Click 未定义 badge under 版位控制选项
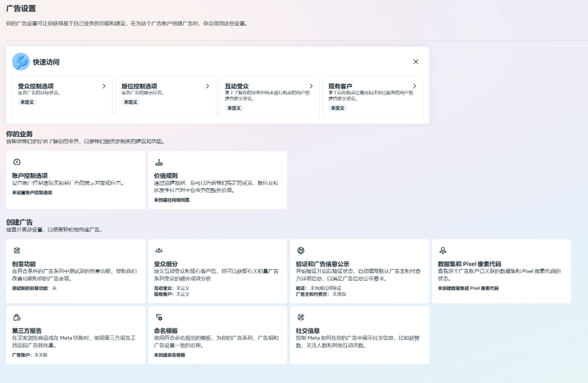 (x=131, y=102)
